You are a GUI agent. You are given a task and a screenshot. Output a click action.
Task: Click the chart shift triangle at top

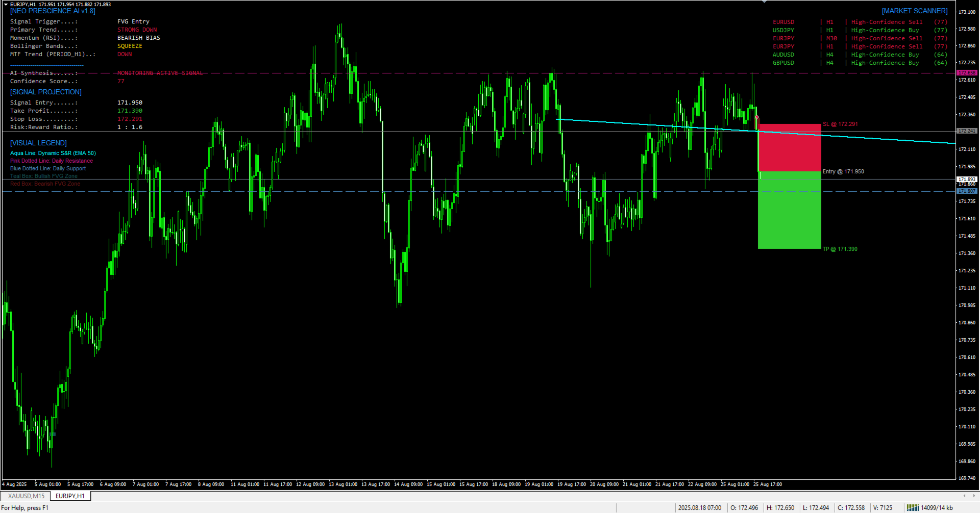(x=764, y=2)
